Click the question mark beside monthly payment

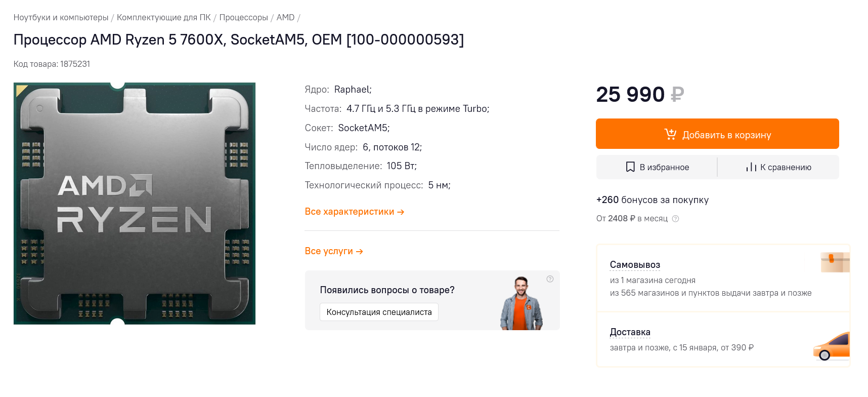675,219
